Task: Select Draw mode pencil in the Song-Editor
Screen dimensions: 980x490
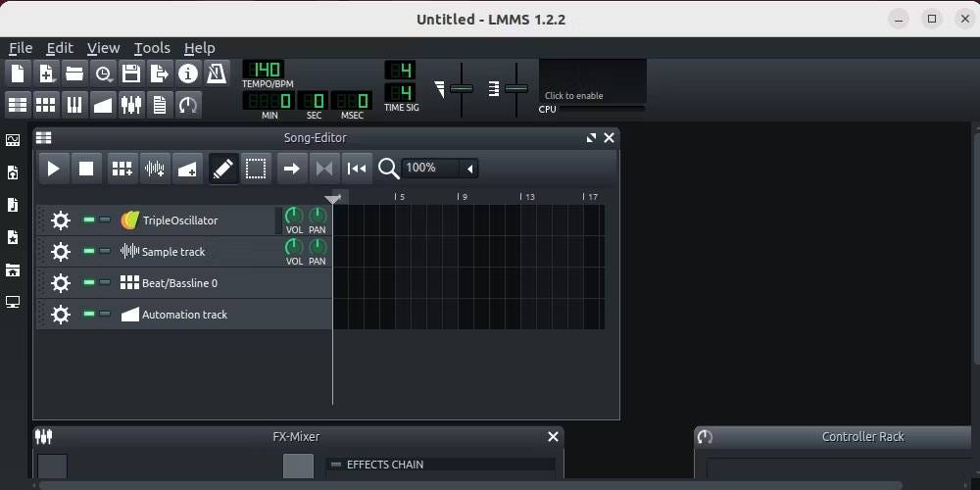Action: click(x=223, y=169)
